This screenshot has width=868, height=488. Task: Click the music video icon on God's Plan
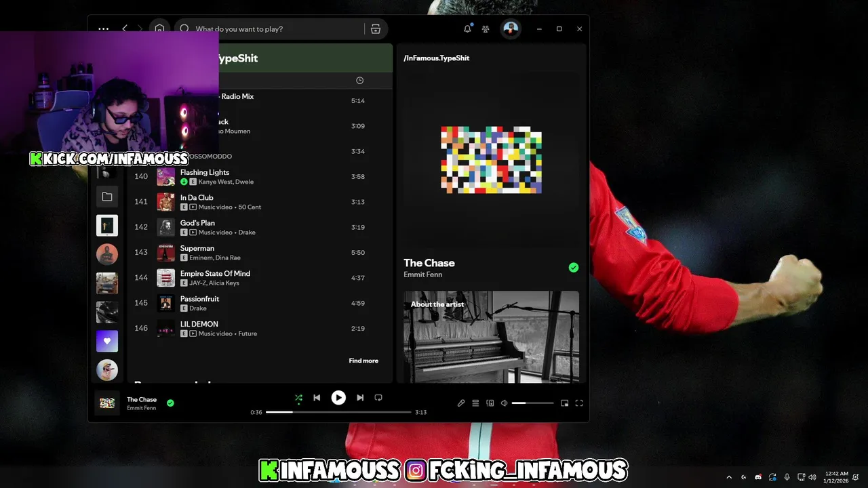[x=193, y=232]
